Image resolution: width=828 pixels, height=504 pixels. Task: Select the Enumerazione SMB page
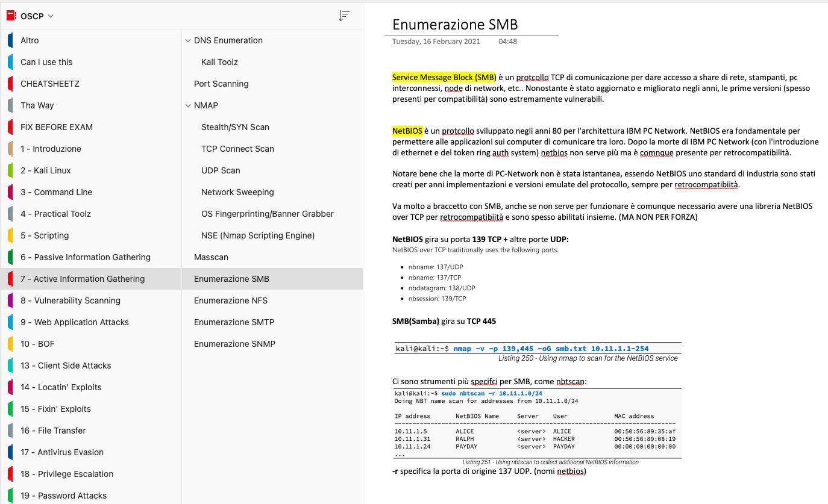pyautogui.click(x=272, y=279)
